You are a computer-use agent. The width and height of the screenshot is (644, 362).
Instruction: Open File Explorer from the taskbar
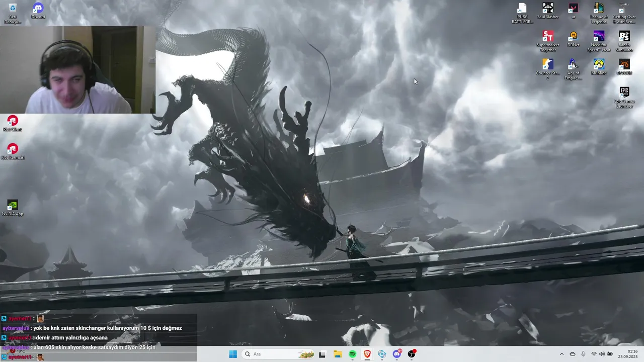click(338, 354)
